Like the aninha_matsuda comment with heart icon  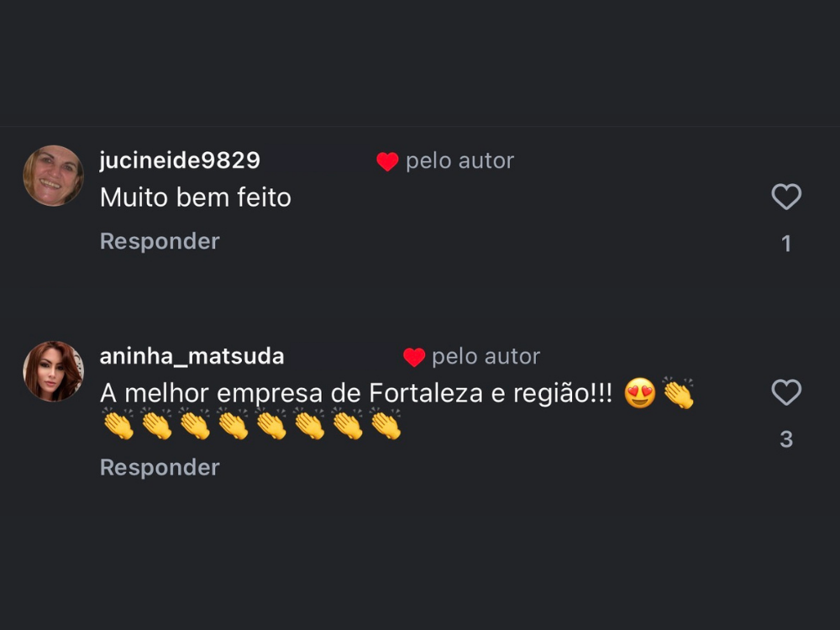coord(786,392)
